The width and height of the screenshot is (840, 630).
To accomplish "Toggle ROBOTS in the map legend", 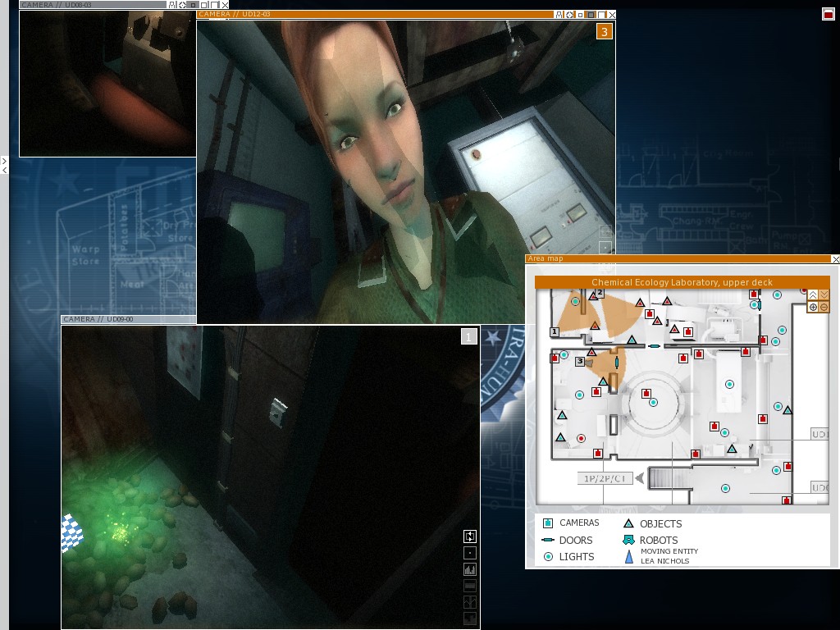I will pos(651,540).
